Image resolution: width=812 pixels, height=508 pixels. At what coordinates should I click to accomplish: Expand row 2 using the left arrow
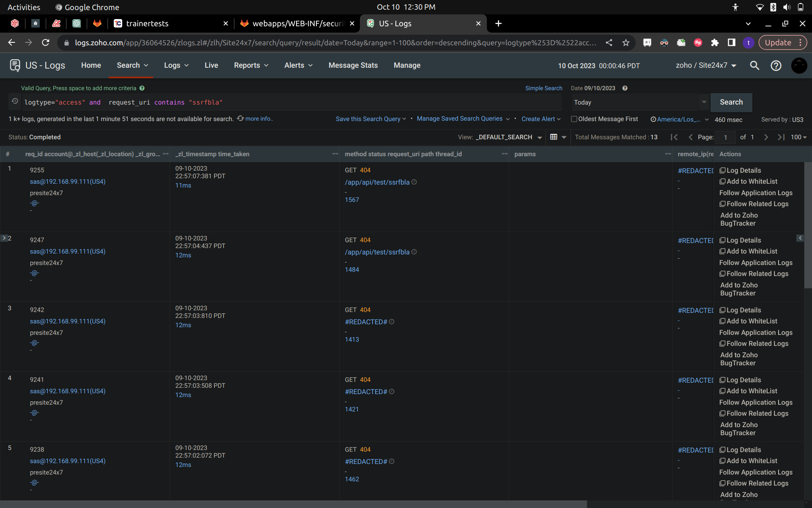click(x=4, y=238)
